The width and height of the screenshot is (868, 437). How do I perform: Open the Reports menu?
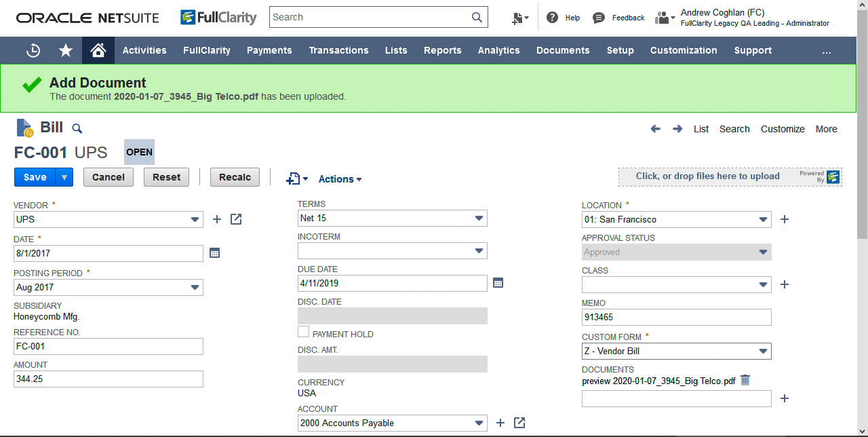442,50
